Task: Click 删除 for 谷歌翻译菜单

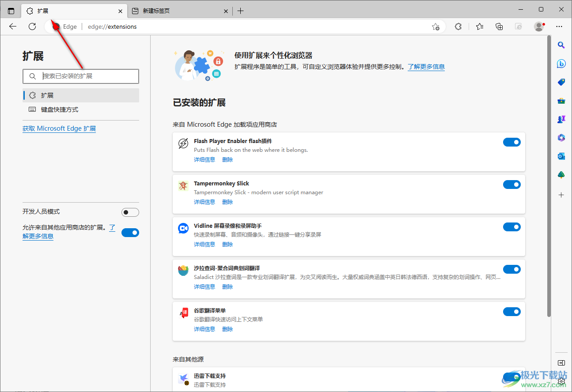Action: click(227, 329)
